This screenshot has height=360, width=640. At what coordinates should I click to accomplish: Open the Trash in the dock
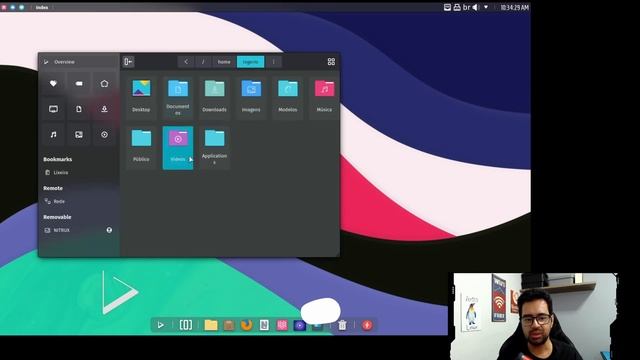pyautogui.click(x=342, y=325)
